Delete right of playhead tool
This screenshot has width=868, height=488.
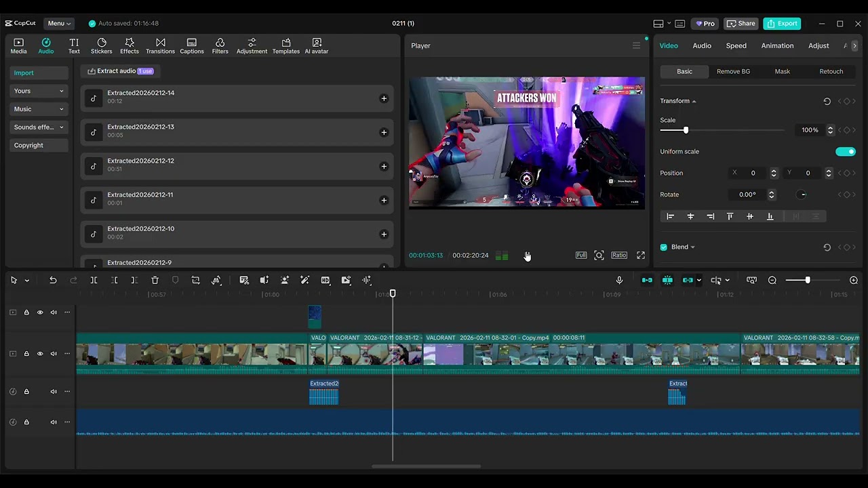point(134,280)
